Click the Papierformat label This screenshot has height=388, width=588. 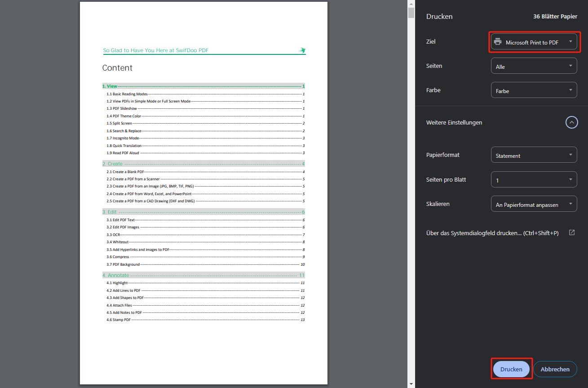click(443, 155)
